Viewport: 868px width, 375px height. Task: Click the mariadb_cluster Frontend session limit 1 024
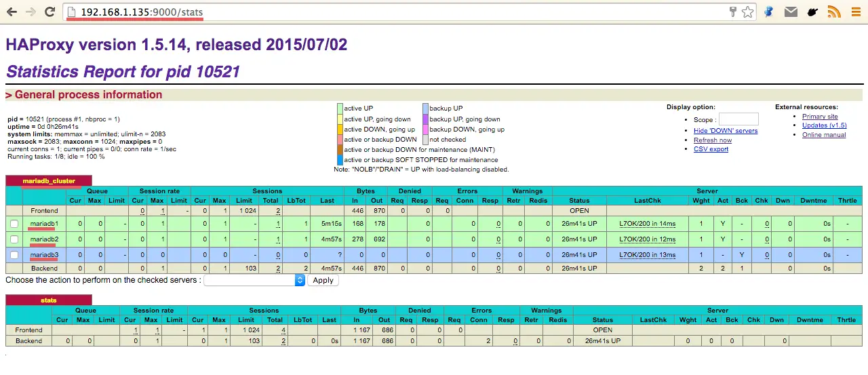tap(246, 211)
